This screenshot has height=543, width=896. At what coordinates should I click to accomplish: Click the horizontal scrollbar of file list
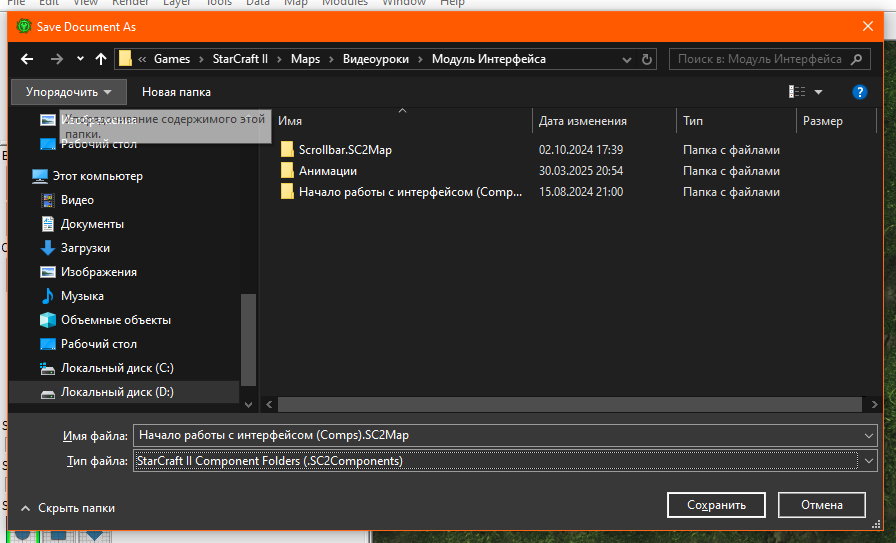tap(569, 404)
